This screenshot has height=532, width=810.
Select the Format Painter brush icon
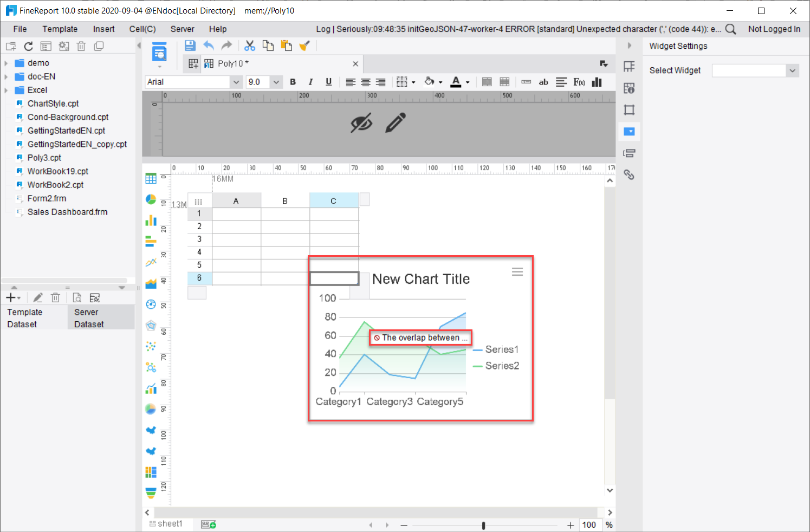tap(304, 46)
